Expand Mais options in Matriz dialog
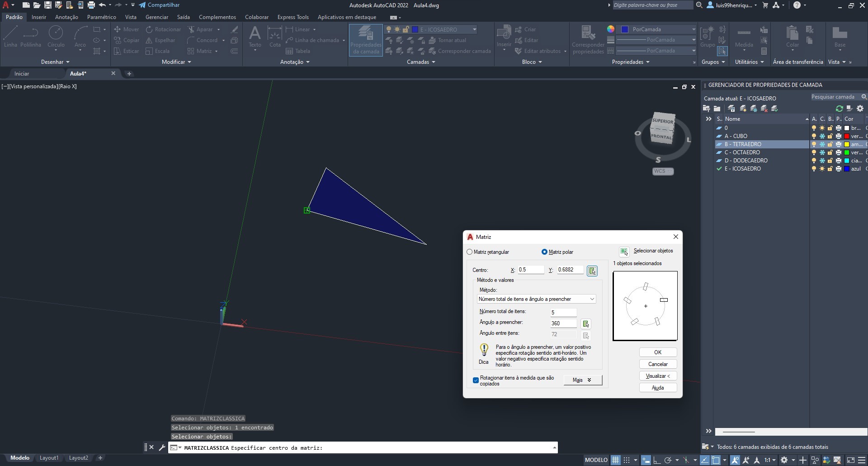Viewport: 868px width, 466px height. [582, 380]
